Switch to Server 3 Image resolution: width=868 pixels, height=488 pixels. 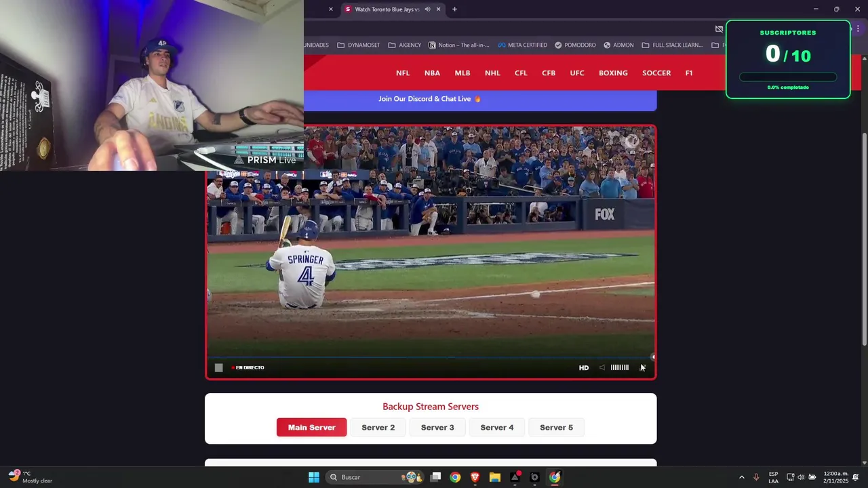(x=437, y=428)
